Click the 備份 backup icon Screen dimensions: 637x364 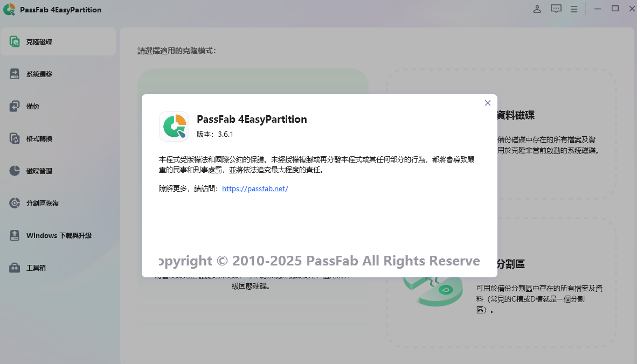click(15, 106)
